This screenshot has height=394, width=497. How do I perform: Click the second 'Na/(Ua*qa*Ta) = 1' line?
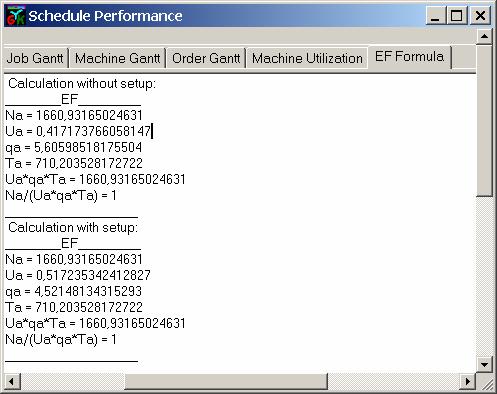[61, 339]
